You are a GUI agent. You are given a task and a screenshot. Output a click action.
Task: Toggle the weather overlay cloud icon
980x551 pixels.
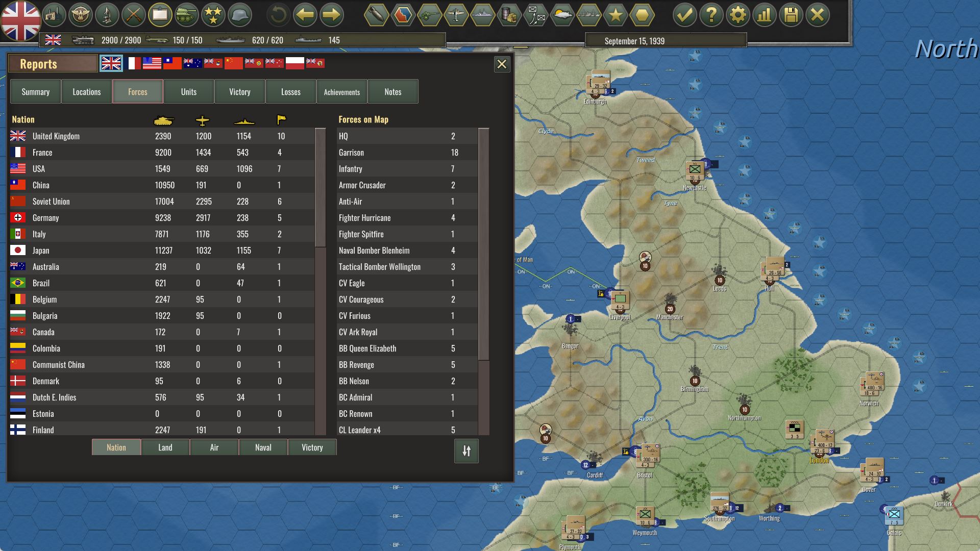[x=562, y=15]
